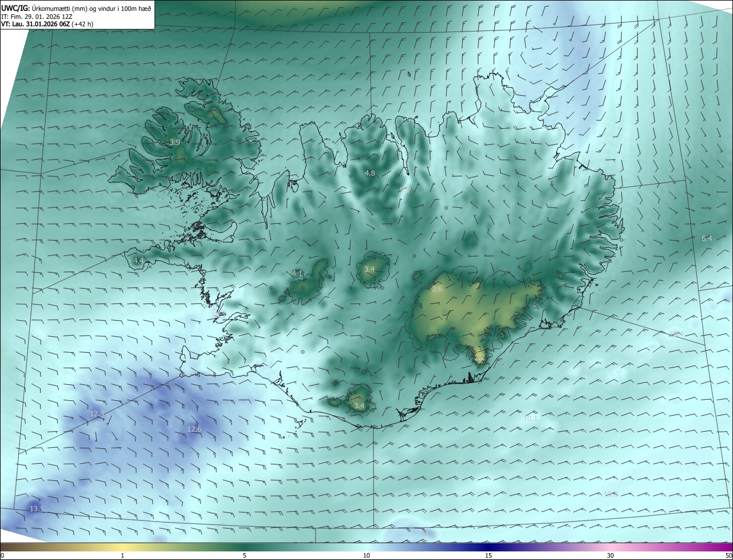Click the color scale tick label '5'
Screen dimensions: 733x560
point(245,556)
